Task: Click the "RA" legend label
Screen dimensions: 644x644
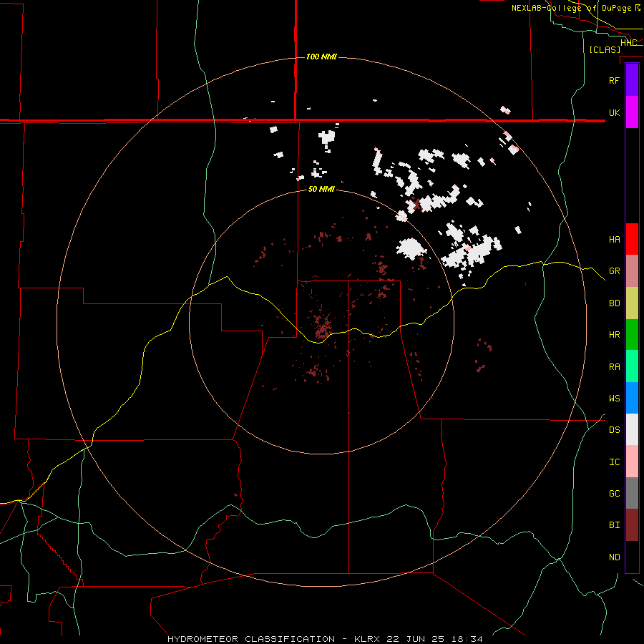Action: pyautogui.click(x=615, y=367)
